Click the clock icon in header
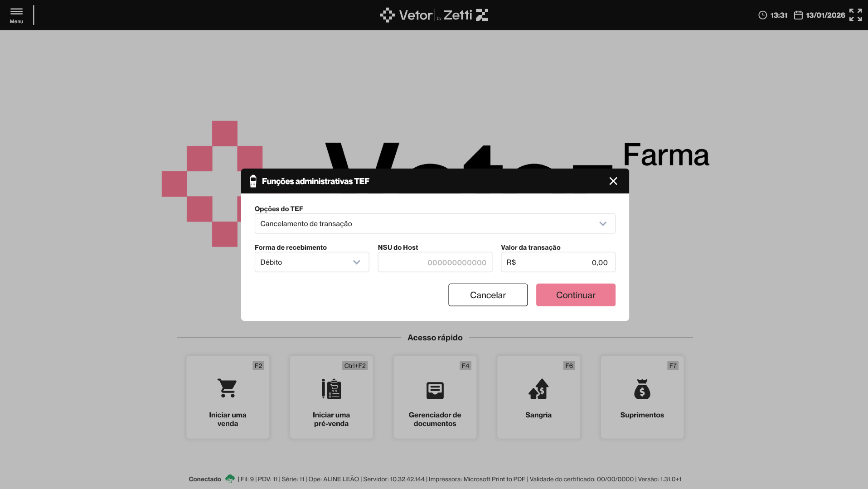This screenshot has height=489, width=868. tap(762, 15)
